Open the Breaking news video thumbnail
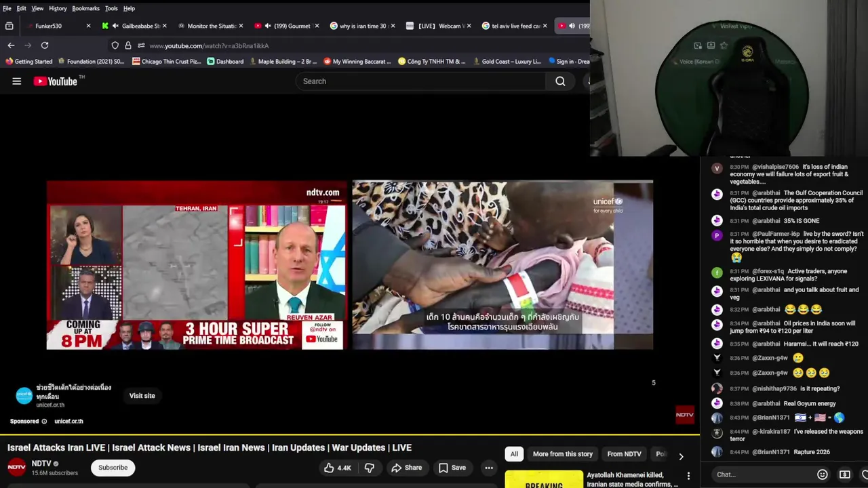Viewport: 868px width, 488px height. pyautogui.click(x=544, y=479)
